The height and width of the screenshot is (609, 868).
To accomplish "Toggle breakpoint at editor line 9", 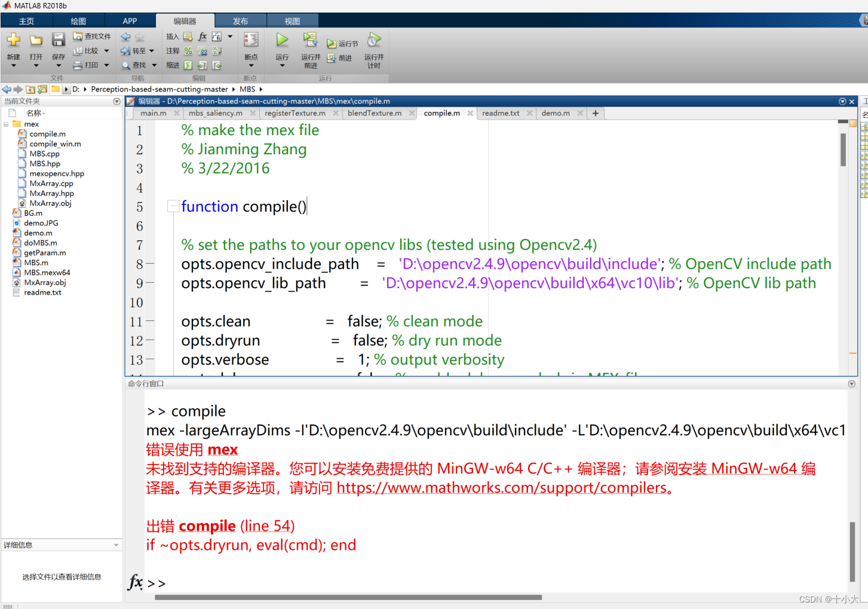I will point(150,283).
